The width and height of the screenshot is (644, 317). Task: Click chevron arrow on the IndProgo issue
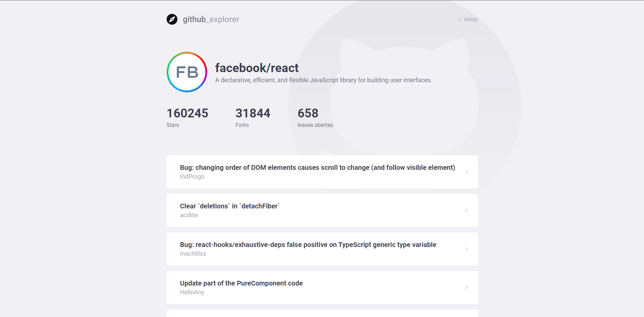tap(466, 172)
